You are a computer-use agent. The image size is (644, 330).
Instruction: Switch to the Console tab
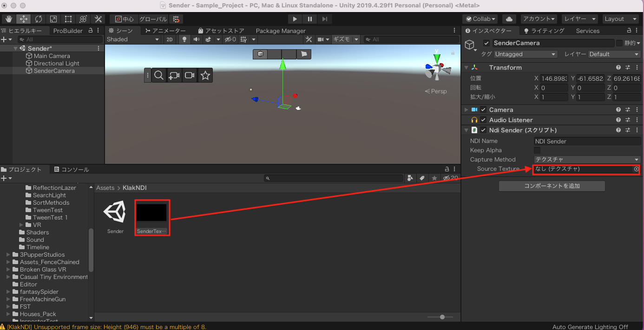71,169
